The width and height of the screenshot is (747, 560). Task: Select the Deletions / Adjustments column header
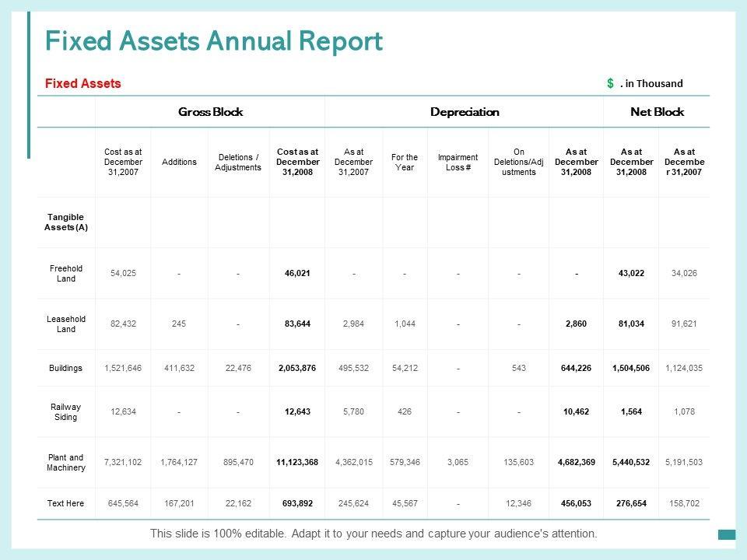pyautogui.click(x=238, y=162)
